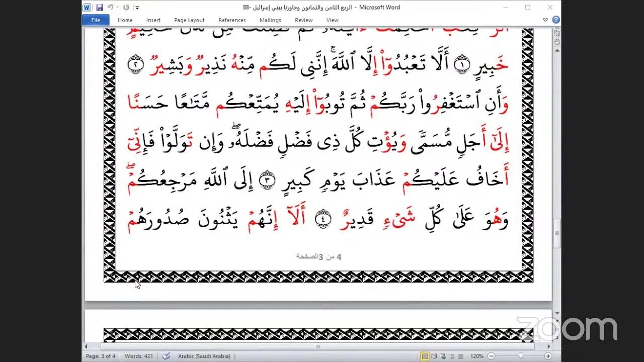Open the File tab
This screenshot has width=644, height=362.
coord(96,20)
